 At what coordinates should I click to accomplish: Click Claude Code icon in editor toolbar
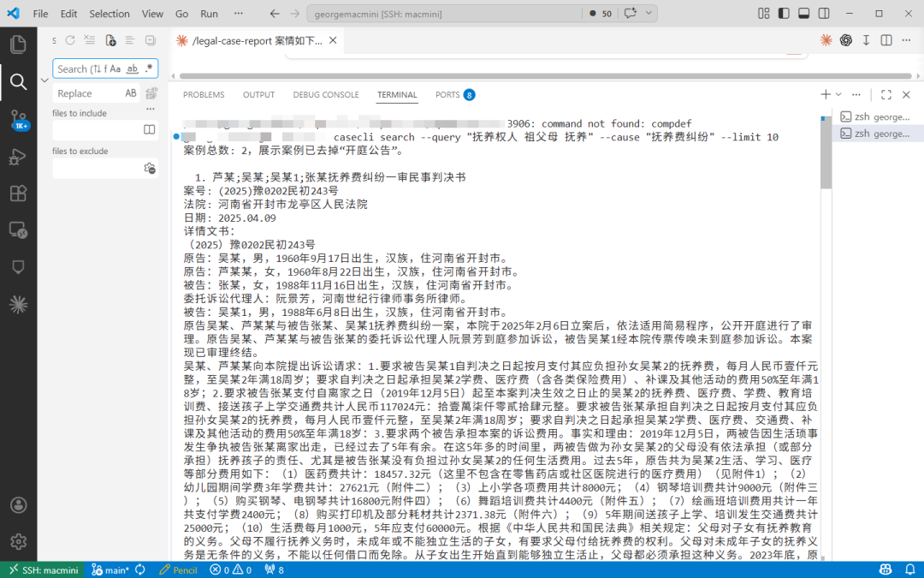(826, 40)
